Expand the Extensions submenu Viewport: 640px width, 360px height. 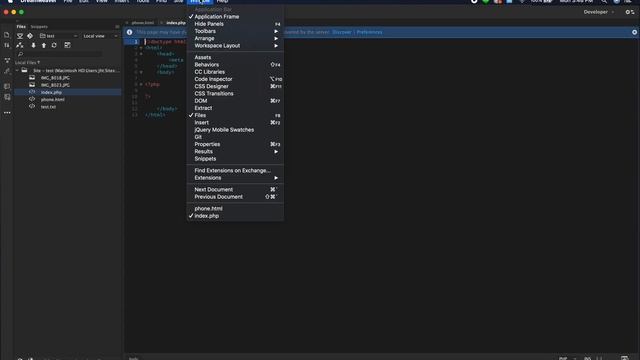[x=236, y=178]
